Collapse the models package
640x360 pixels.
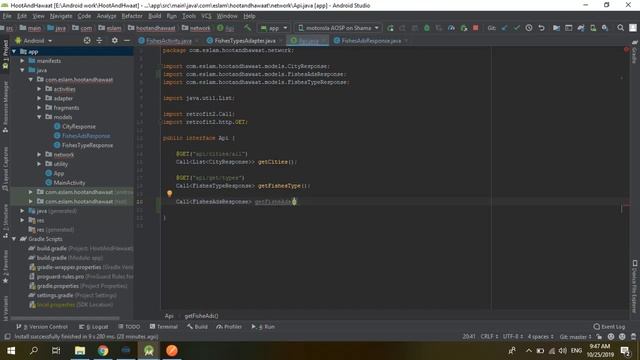coord(39,117)
